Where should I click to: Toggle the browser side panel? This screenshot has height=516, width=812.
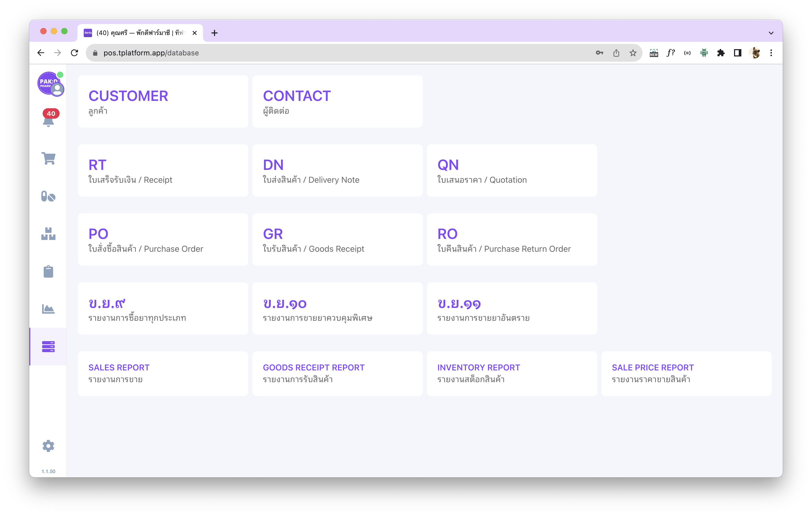coord(737,53)
